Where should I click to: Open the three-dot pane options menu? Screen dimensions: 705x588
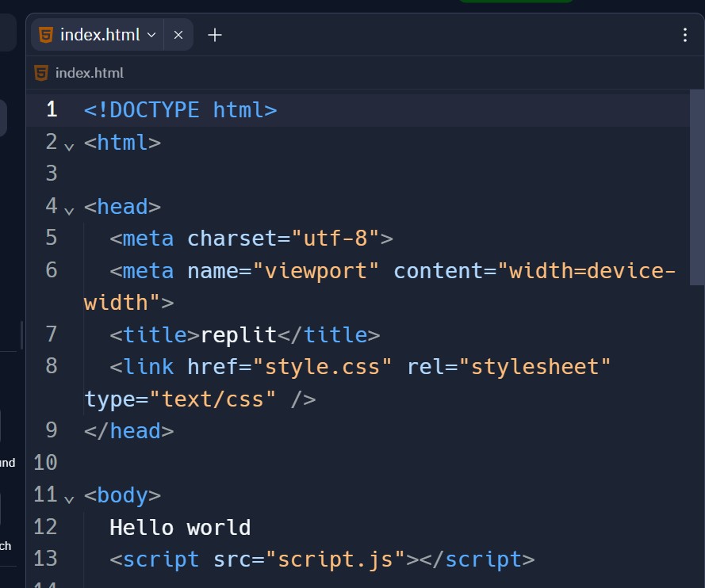click(x=685, y=35)
